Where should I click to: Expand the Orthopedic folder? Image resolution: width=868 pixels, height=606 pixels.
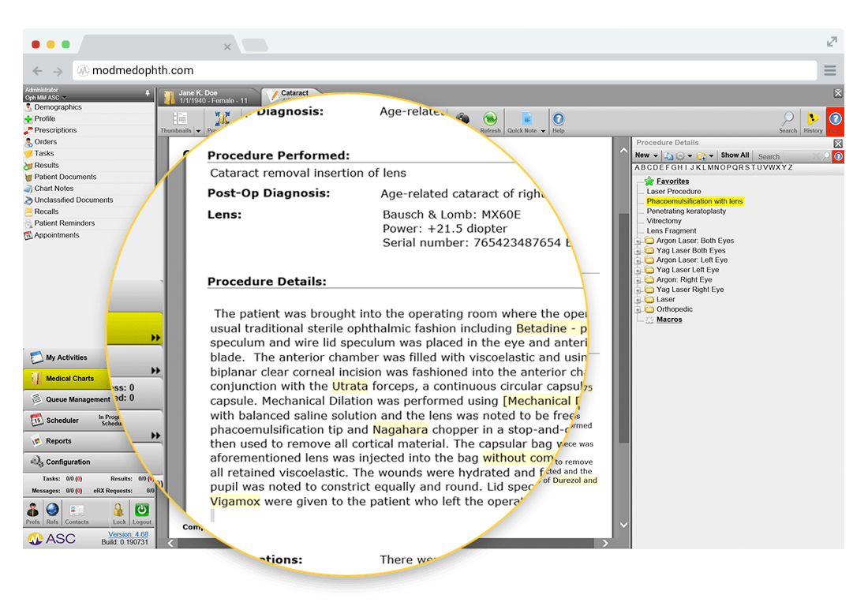pyautogui.click(x=638, y=310)
